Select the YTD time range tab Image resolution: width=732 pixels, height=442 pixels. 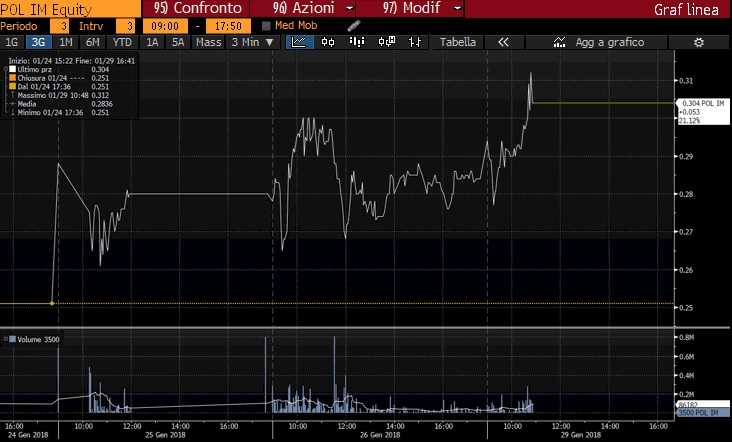[x=122, y=42]
